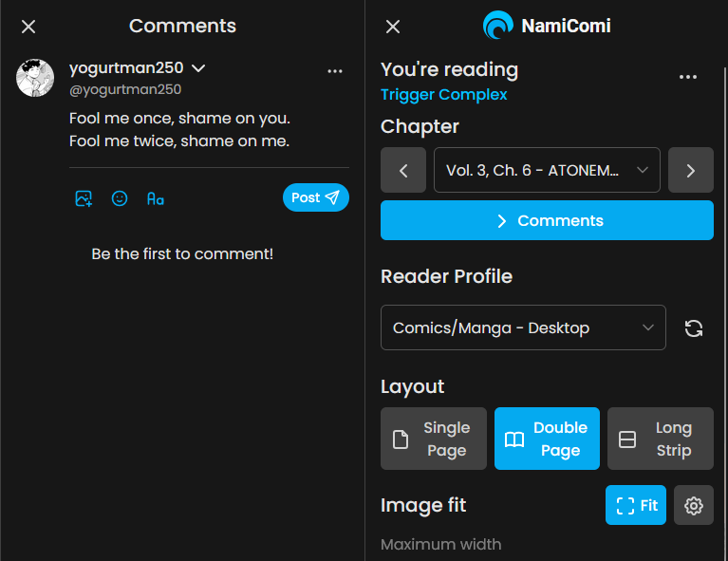Click the NamiComi logo
Screen dimensions: 728x561
[x=547, y=26]
